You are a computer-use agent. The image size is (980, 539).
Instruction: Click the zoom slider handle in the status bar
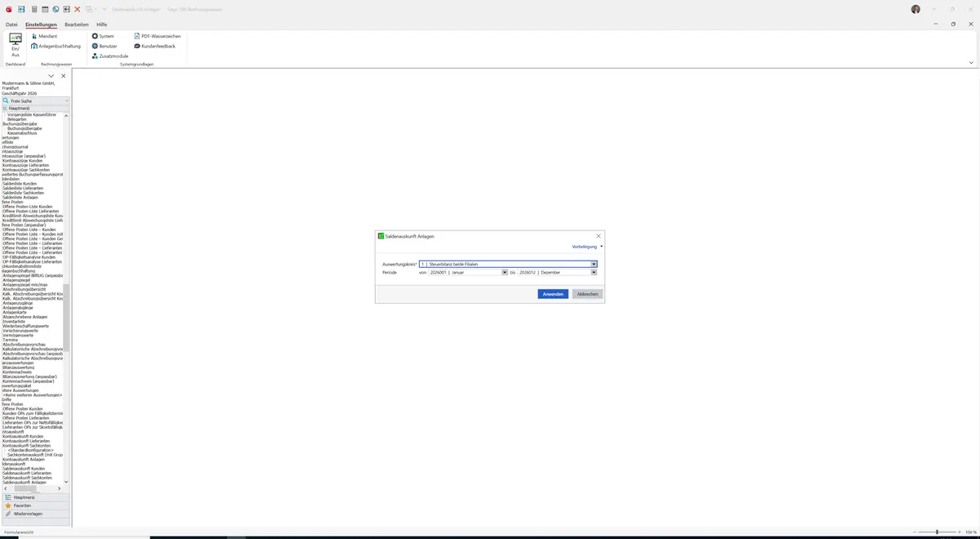pos(937,532)
